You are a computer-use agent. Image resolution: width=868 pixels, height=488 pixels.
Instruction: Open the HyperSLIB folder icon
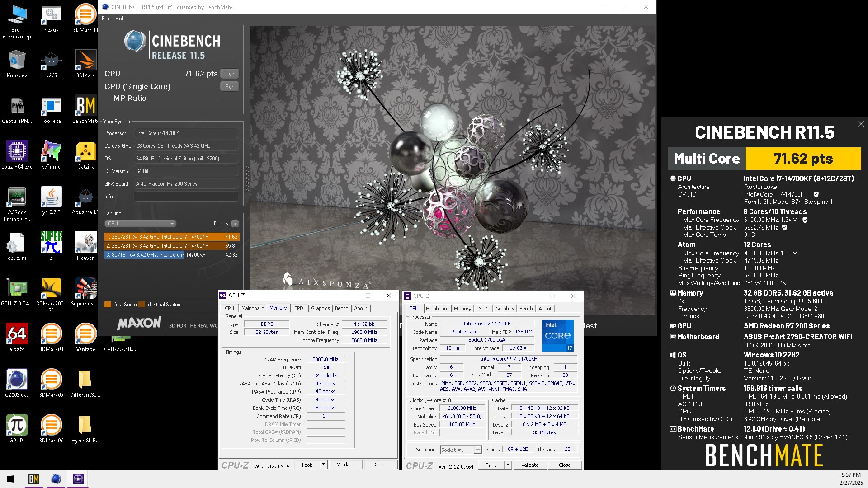[x=85, y=429]
